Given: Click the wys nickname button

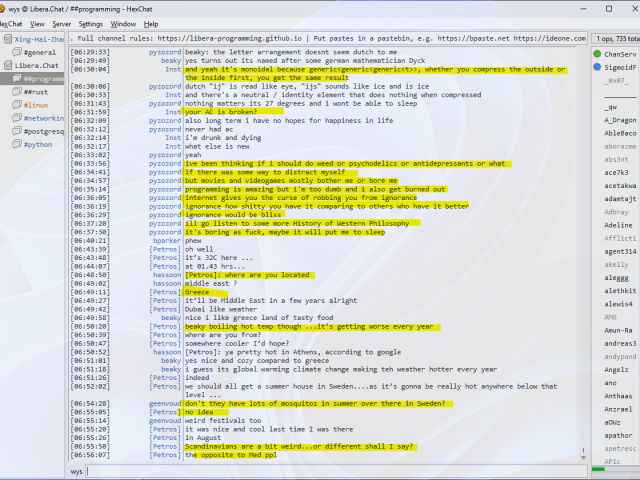Looking at the screenshot, I should 77,471.
